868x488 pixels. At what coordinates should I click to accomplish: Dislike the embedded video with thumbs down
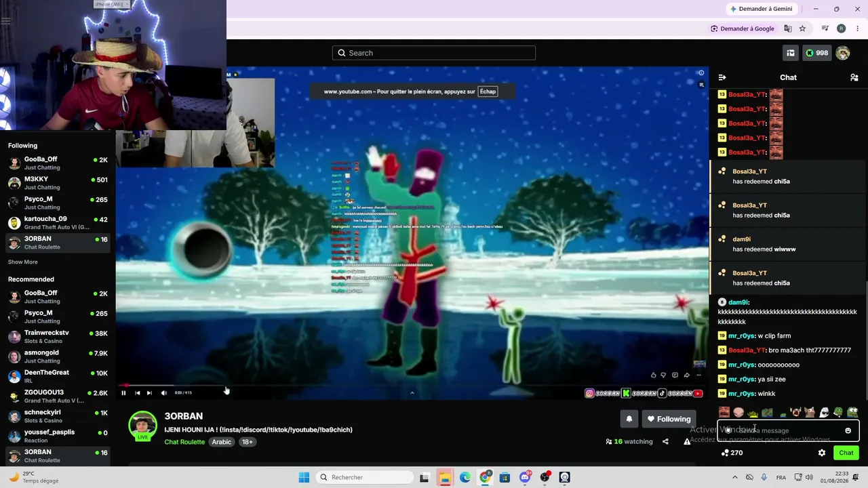click(x=663, y=375)
